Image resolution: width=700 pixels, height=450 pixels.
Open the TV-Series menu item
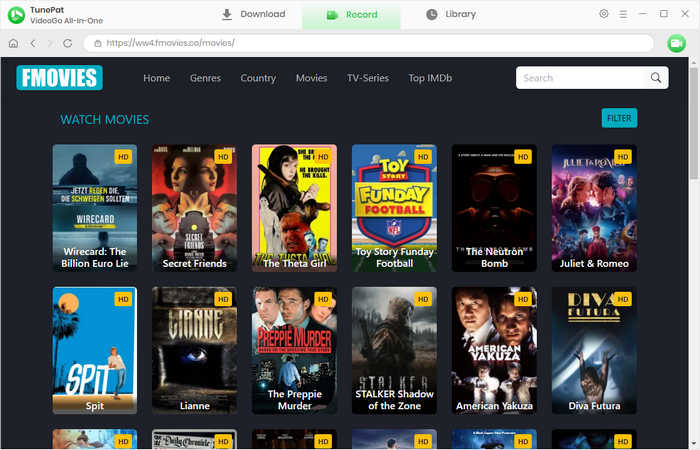(368, 78)
